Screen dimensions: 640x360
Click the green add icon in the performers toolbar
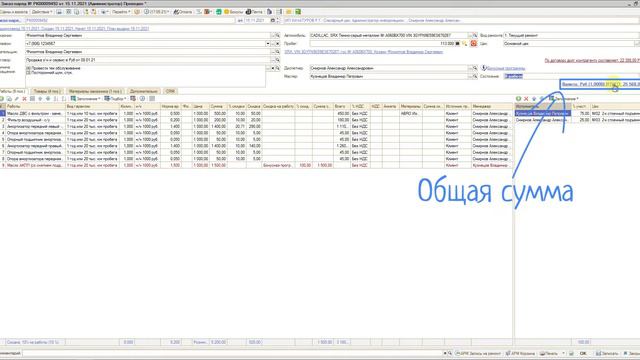pos(518,99)
